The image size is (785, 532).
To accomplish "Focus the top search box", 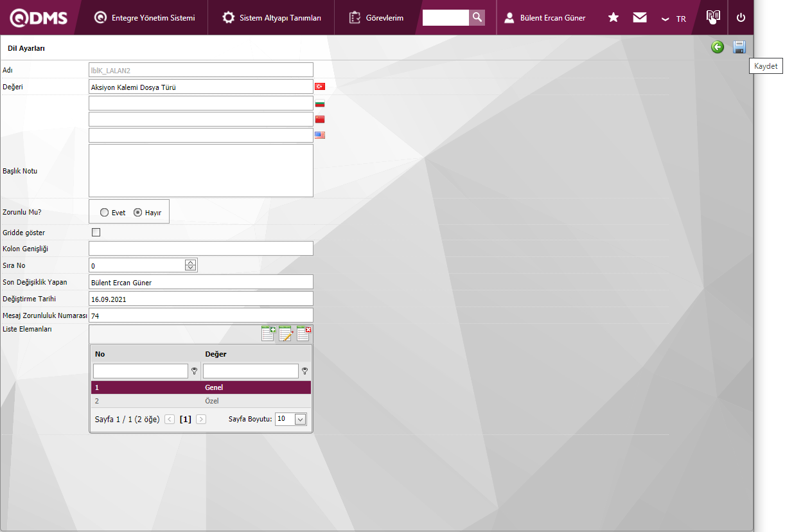I will (x=446, y=17).
